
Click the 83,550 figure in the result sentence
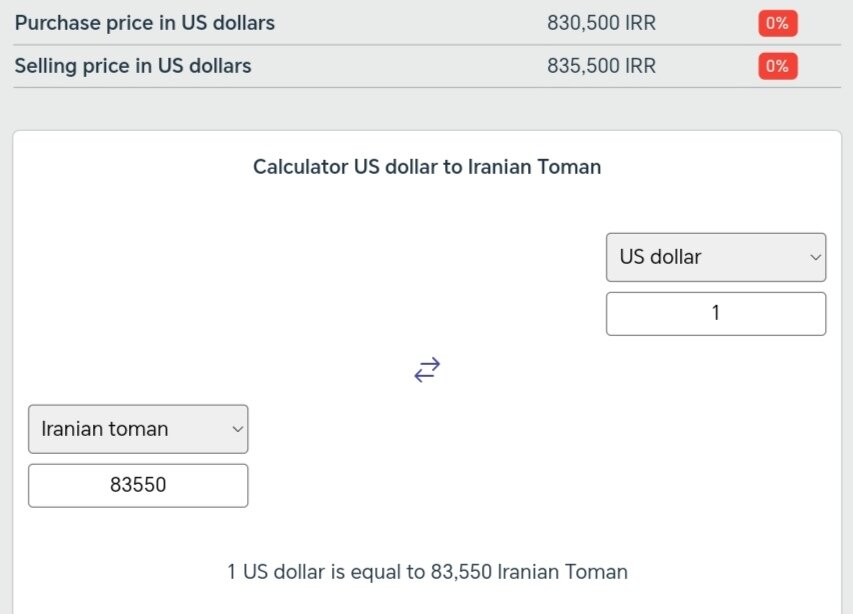point(461,572)
